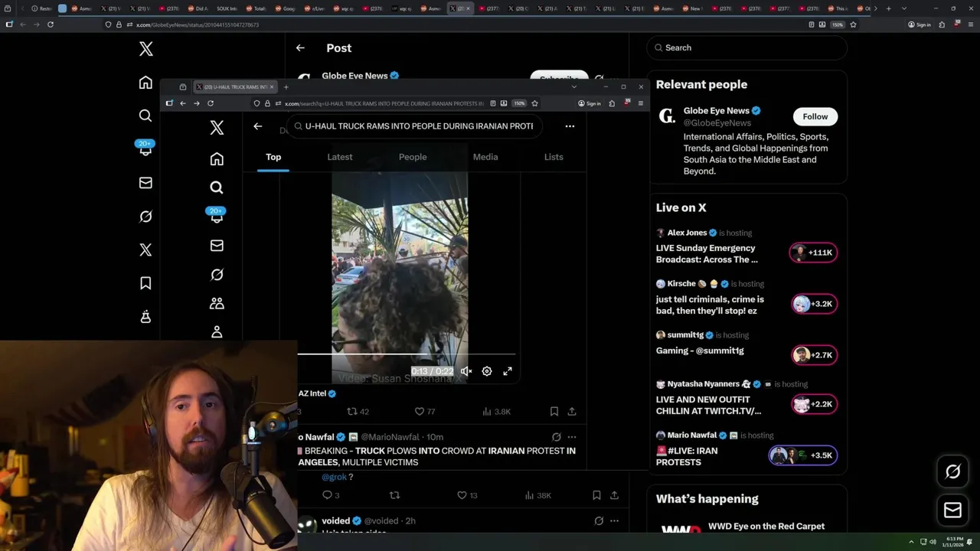Open Grok action on Mario Nawfal post
980x551 pixels.
point(557,437)
